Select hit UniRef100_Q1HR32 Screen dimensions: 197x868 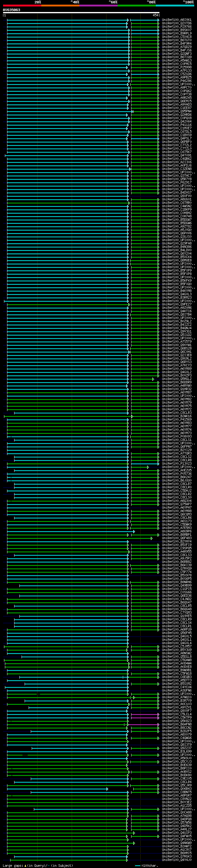[176, 389]
